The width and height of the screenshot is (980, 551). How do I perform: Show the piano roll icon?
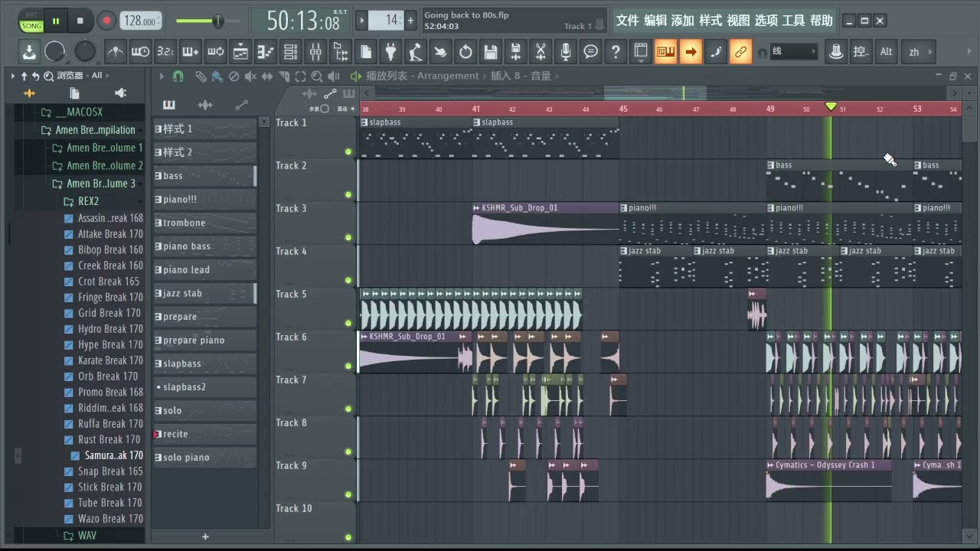coord(266,52)
